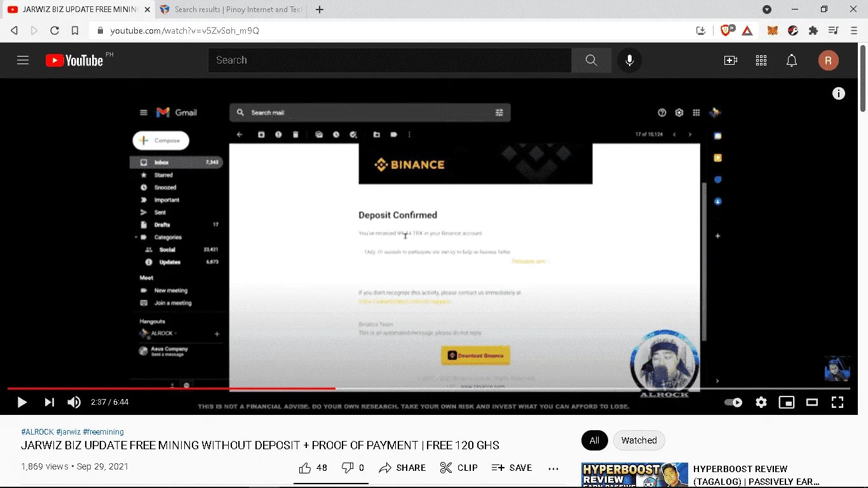Open more actions ellipsis menu
Viewport: 868px width, 488px height.
(553, 468)
